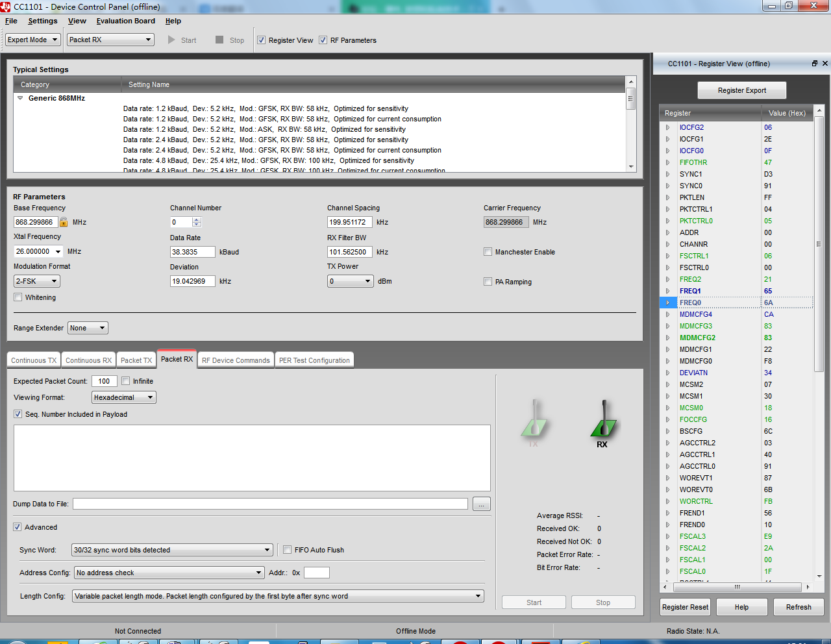
Task: Open the Length Config dropdown
Action: point(278,596)
